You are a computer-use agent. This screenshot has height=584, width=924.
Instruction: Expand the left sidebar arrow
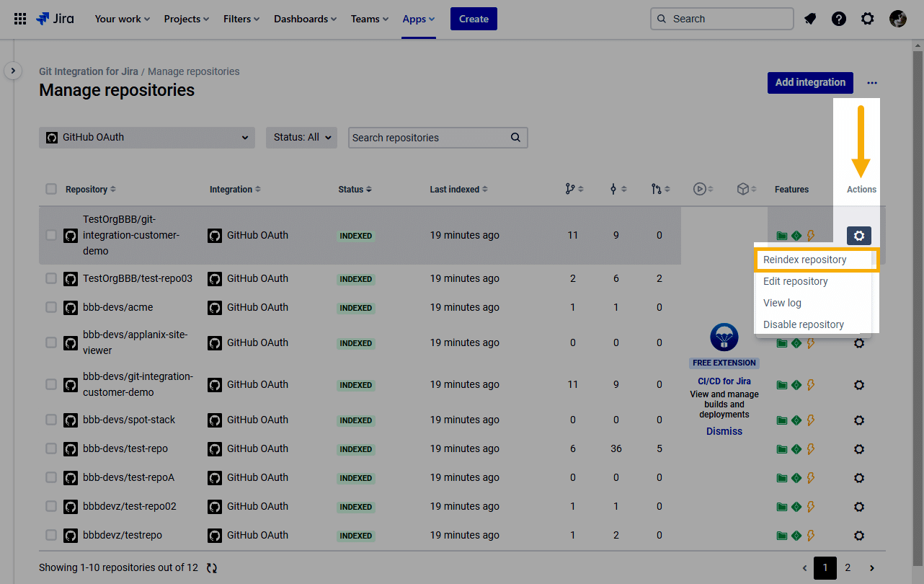point(13,71)
